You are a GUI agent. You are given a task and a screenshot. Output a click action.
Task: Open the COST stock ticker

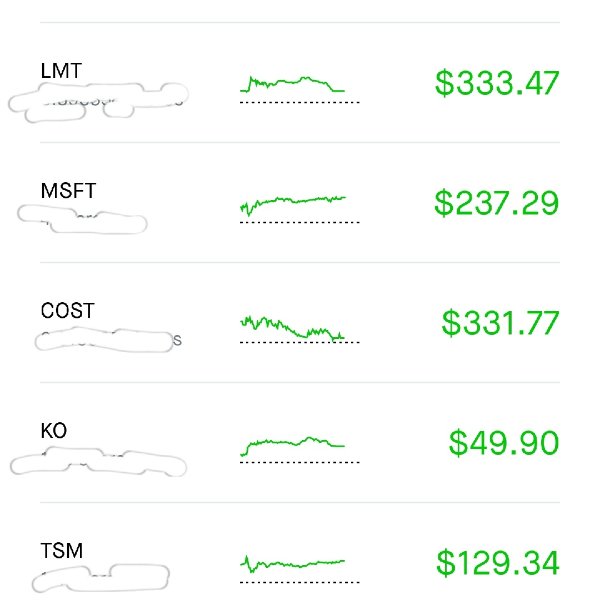[68, 311]
